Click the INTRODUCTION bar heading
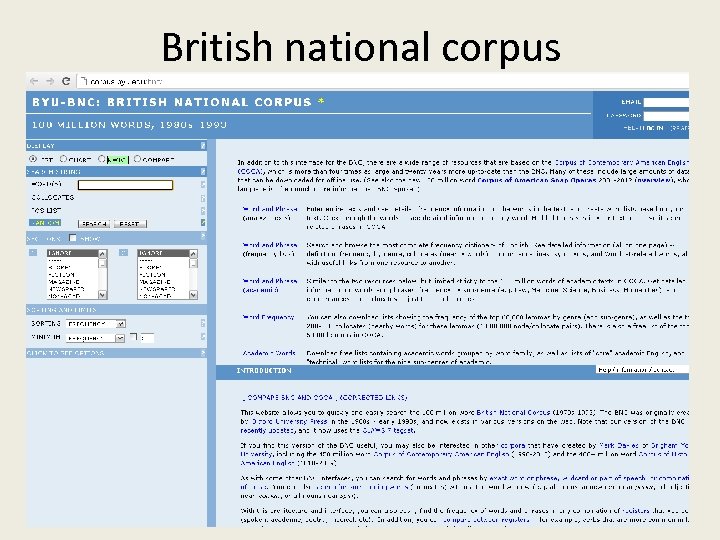The height and width of the screenshot is (540, 720). 264,371
